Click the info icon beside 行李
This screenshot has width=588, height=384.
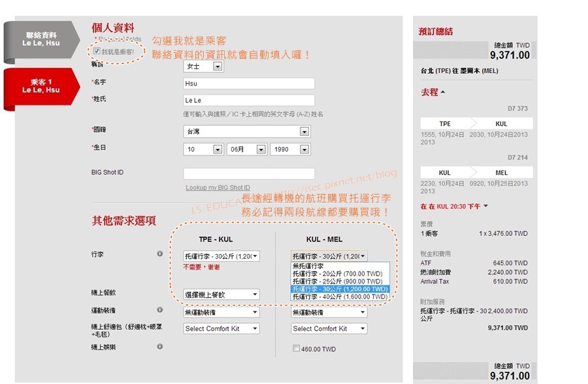[160, 254]
